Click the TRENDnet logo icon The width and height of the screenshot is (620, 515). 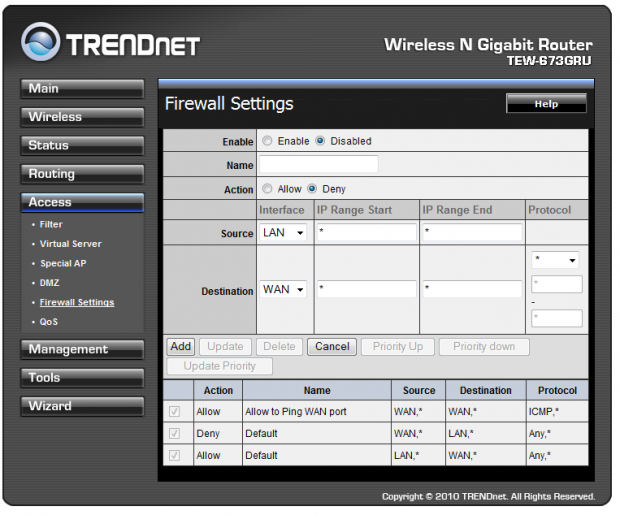[x=40, y=42]
